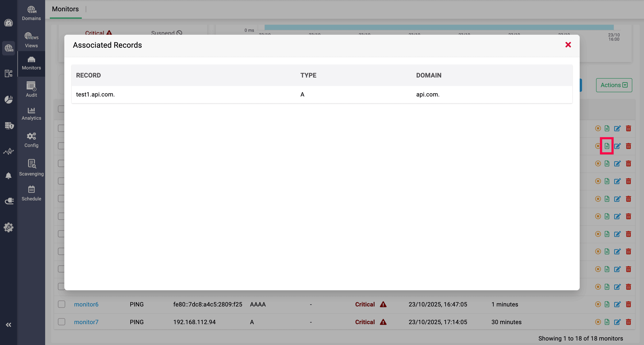
Task: Open the Scavenging section
Action: (x=31, y=168)
